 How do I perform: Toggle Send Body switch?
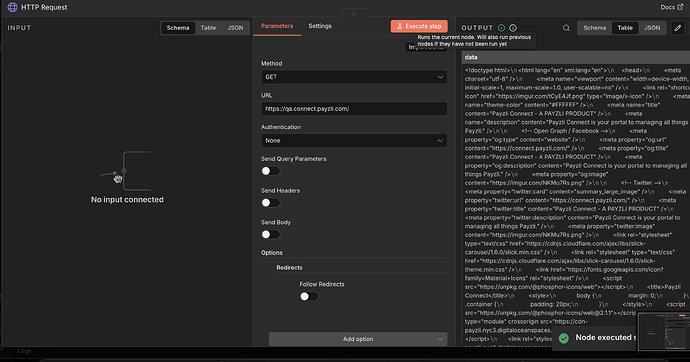[271, 234]
